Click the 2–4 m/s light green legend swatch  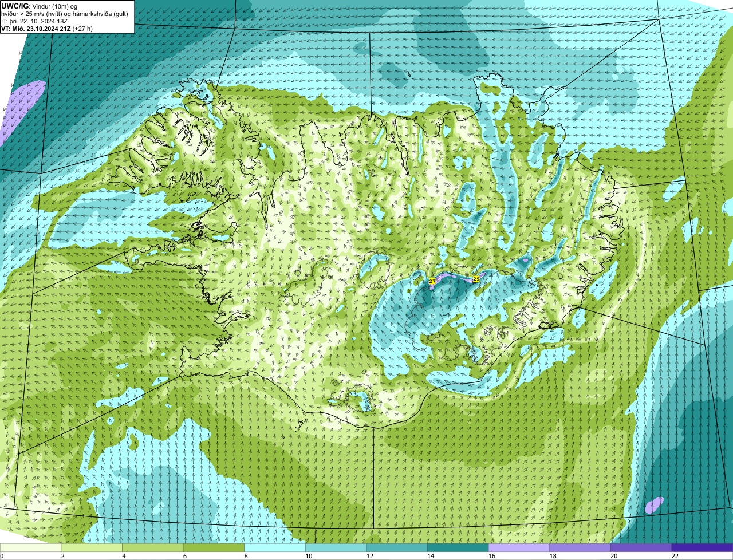92,547
